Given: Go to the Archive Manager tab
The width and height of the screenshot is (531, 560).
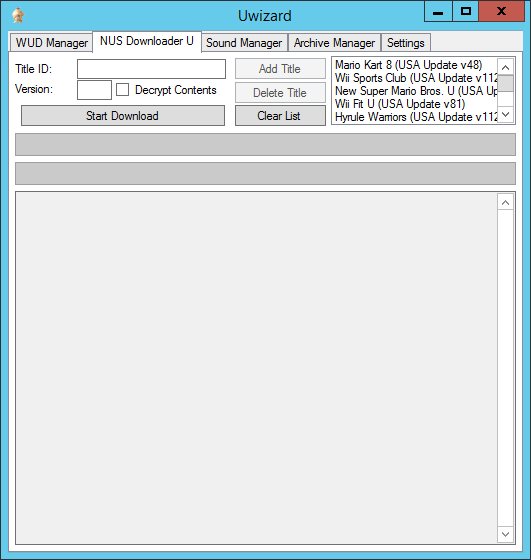Looking at the screenshot, I should coord(334,43).
